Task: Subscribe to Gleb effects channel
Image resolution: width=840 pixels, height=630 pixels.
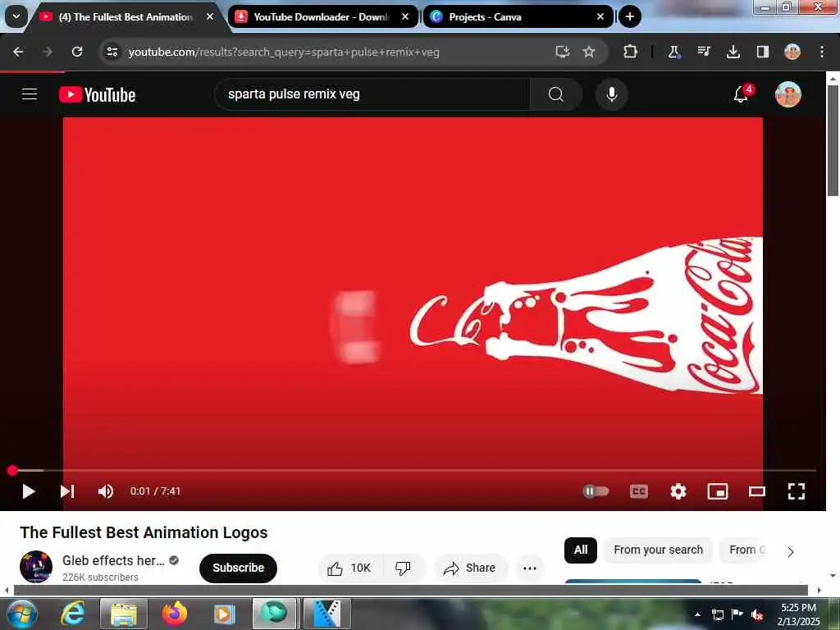Action: pos(239,568)
